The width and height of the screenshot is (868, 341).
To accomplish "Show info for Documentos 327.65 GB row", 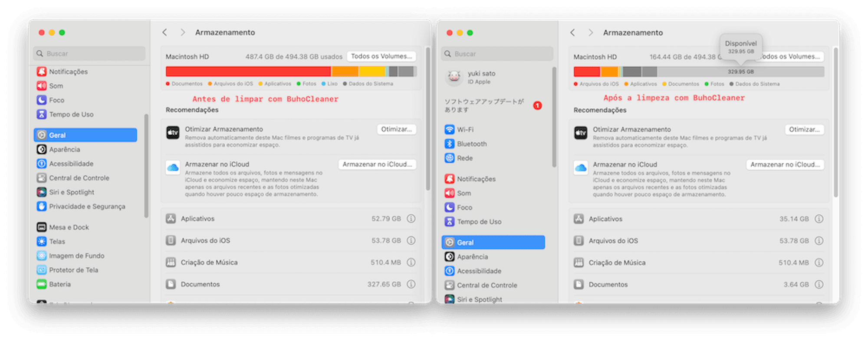I will tap(411, 284).
